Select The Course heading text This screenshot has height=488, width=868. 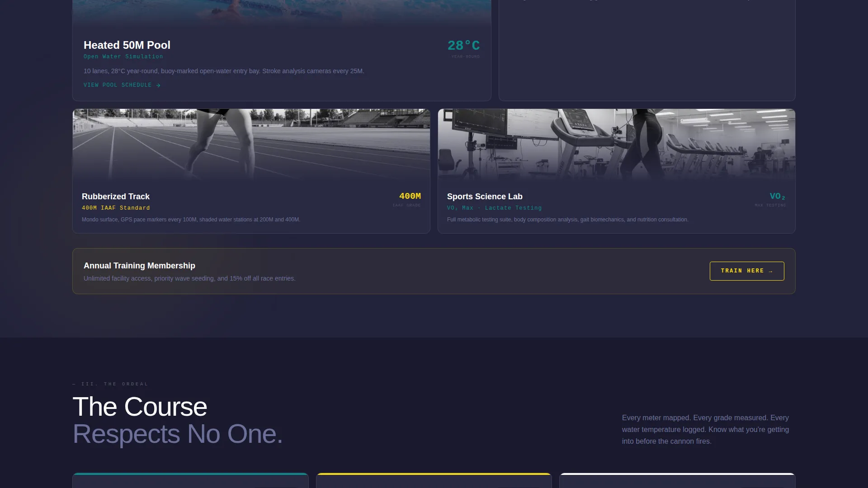tap(140, 407)
